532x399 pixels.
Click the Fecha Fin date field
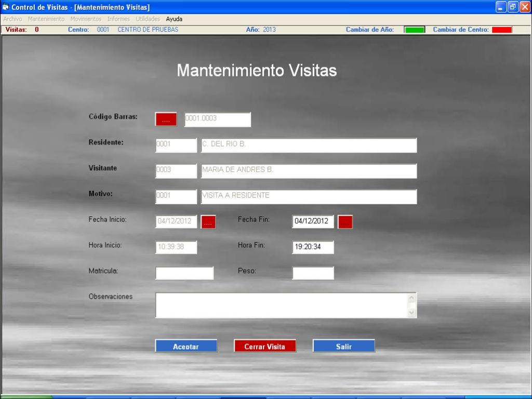tap(313, 221)
